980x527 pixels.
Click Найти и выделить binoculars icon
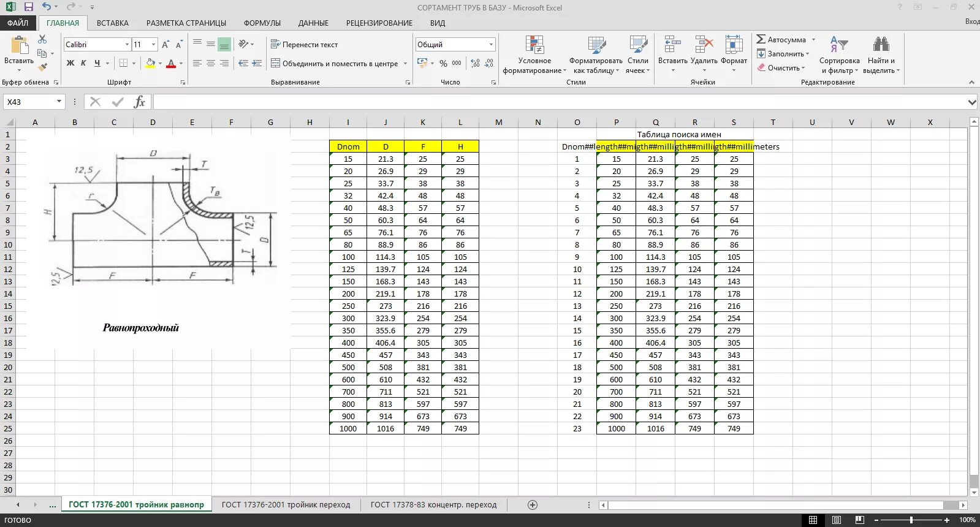881,45
